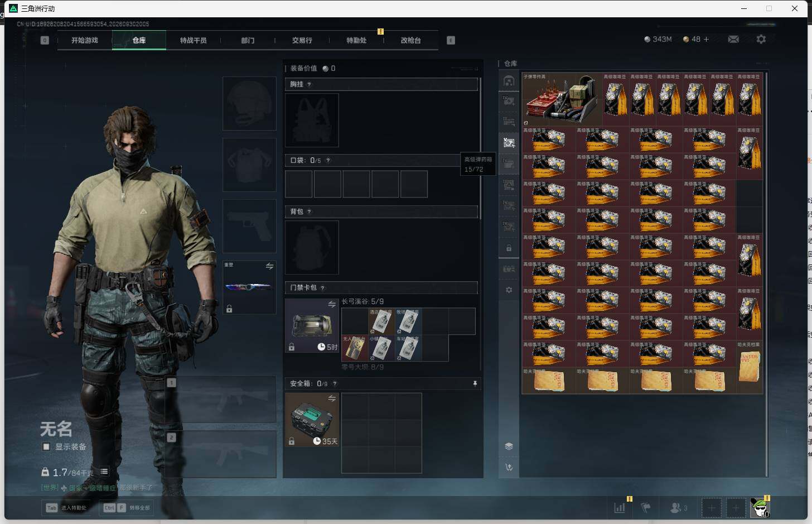Open the settings gear in top bar

tap(761, 39)
